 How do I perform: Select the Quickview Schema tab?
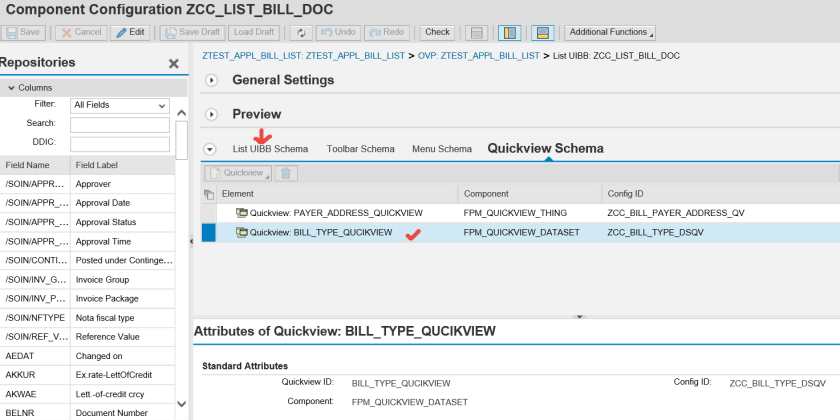point(545,148)
